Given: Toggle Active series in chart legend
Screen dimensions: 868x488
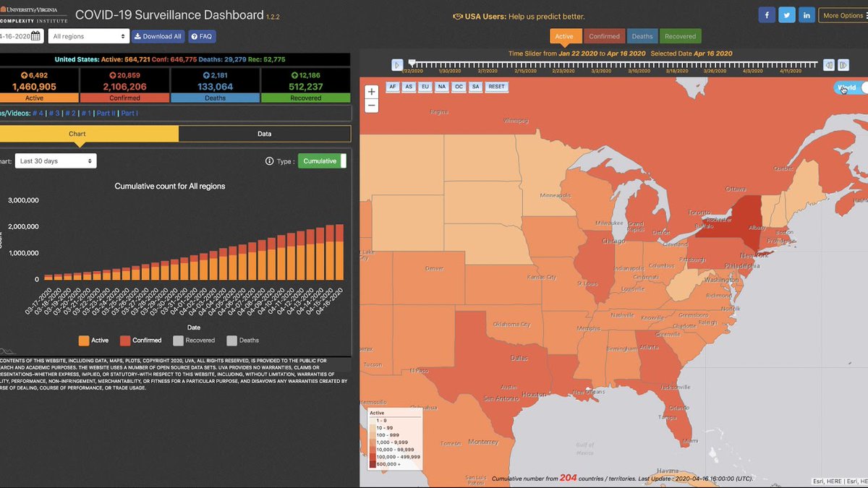Looking at the screenshot, I should click(94, 340).
